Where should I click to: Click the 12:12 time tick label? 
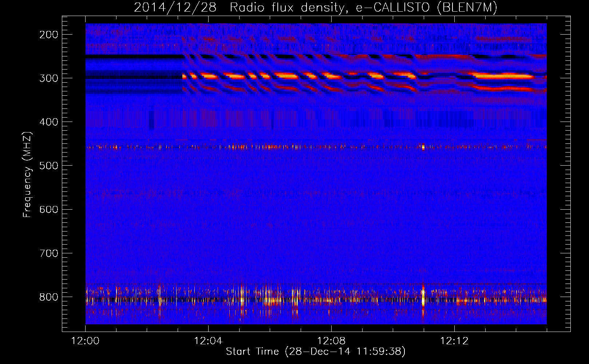pyautogui.click(x=454, y=341)
